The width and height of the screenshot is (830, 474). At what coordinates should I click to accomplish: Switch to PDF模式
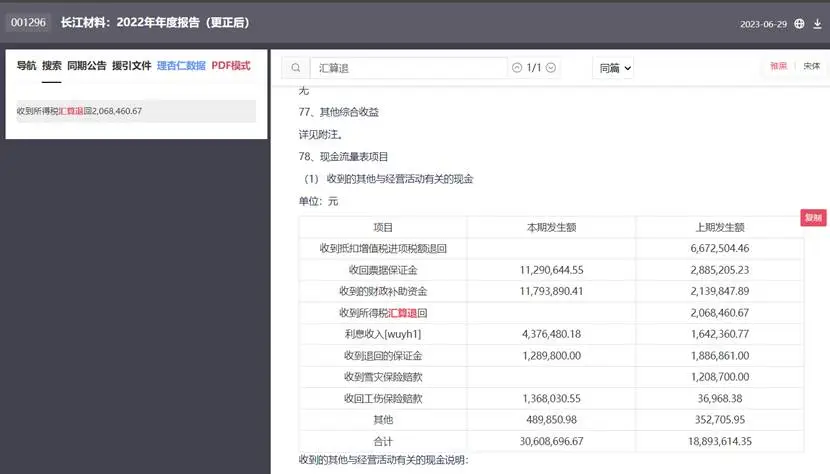pos(231,66)
